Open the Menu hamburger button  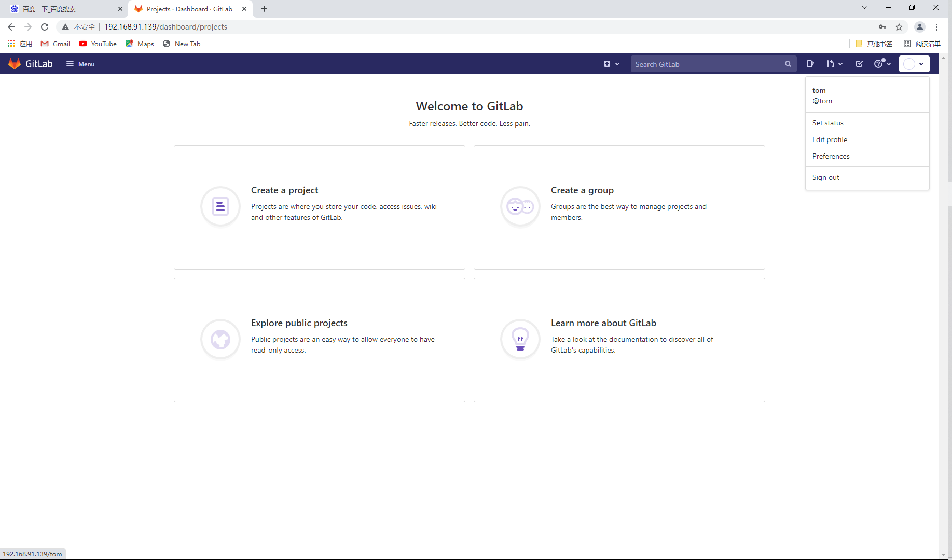[x=80, y=64]
